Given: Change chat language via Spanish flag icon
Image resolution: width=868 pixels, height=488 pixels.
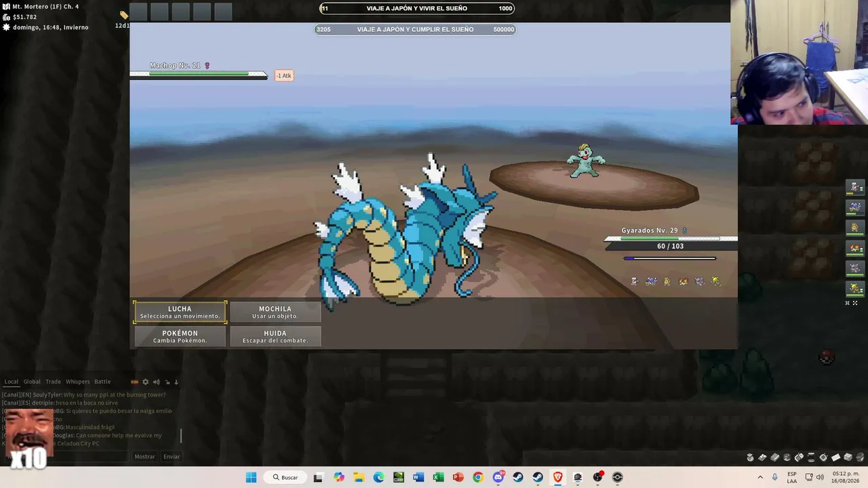Looking at the screenshot, I should (x=134, y=382).
